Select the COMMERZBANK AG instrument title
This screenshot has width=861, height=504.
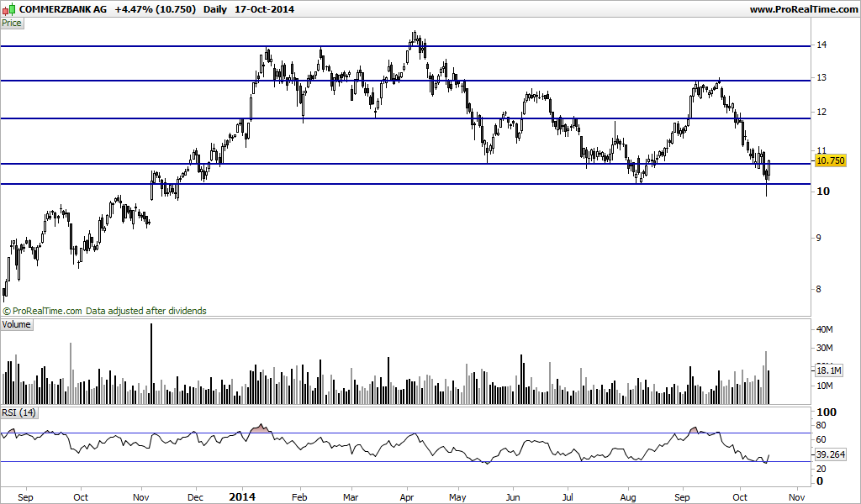point(63,9)
